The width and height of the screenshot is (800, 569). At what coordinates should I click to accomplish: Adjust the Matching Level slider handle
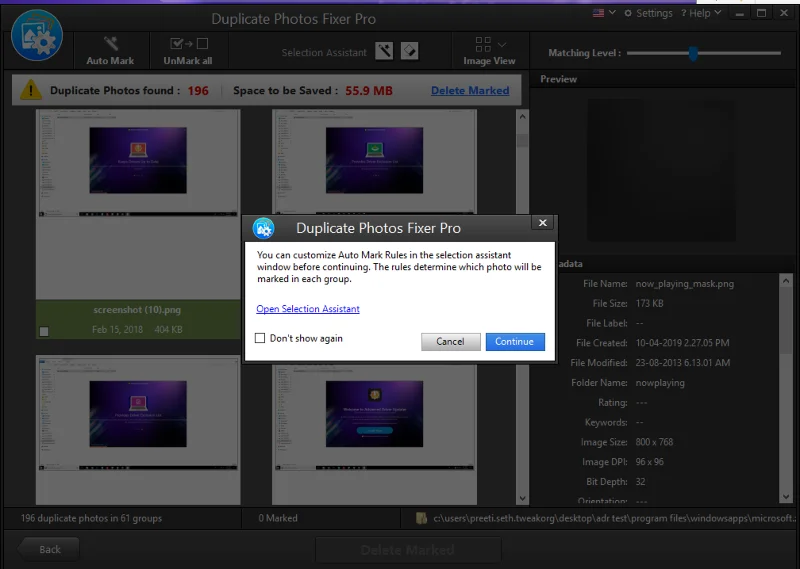coord(693,53)
